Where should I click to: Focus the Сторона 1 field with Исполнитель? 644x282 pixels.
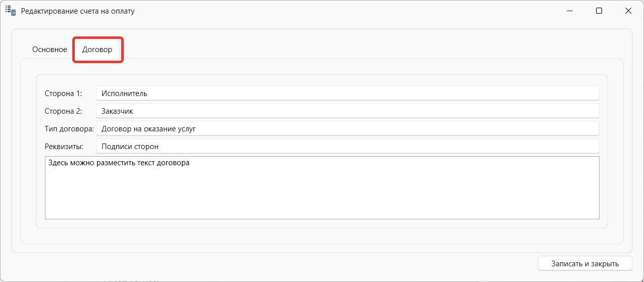coord(348,93)
